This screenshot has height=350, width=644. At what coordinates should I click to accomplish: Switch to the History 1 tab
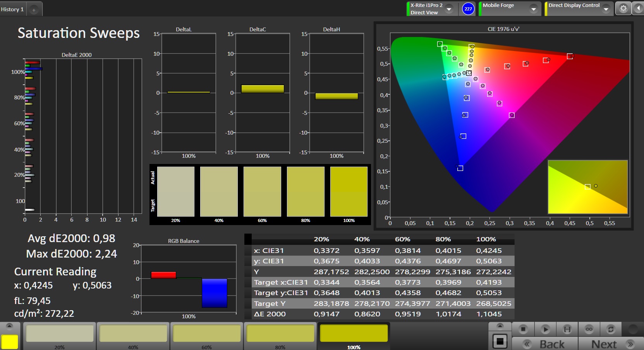click(12, 9)
